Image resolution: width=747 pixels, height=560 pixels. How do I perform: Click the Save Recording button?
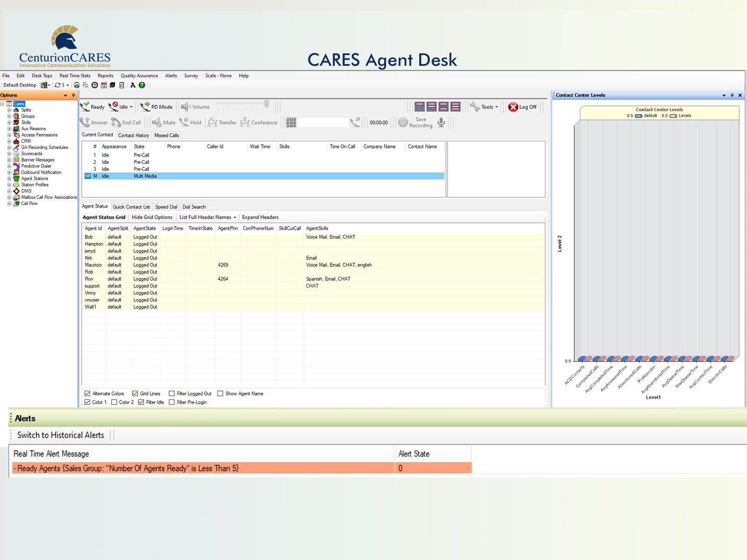(415, 122)
